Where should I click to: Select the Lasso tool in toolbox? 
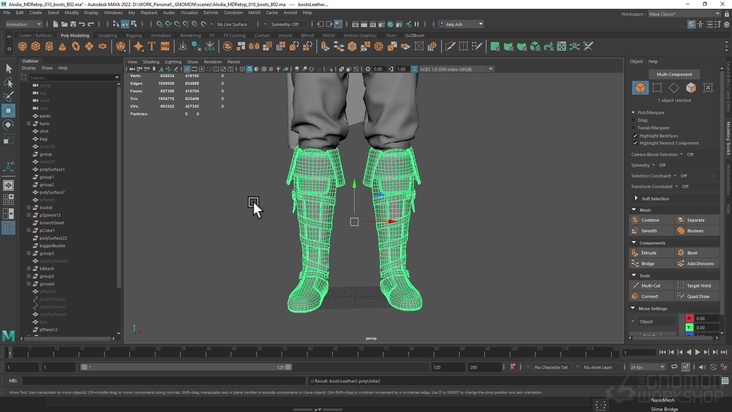coord(8,83)
